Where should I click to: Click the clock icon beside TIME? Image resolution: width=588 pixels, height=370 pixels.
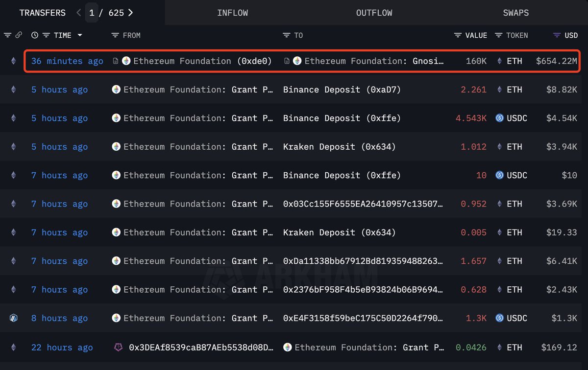click(x=34, y=35)
